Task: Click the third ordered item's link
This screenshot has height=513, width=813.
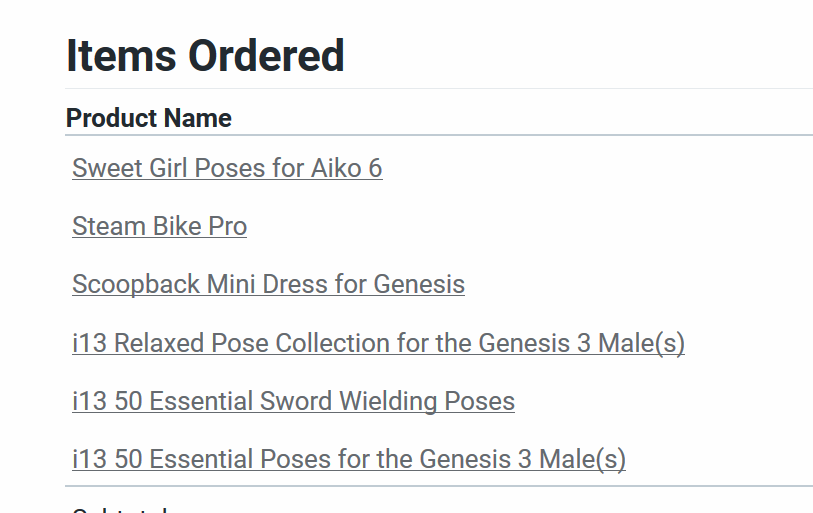Action: (268, 285)
